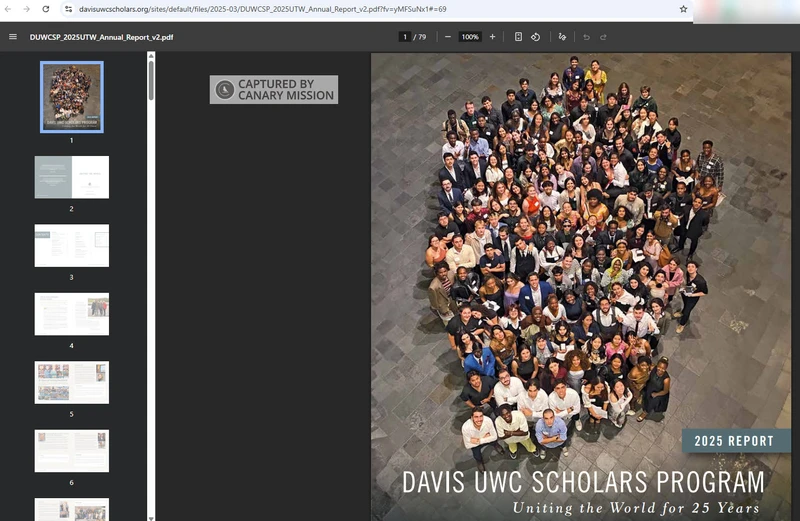
Task: Click the thumbnail panel scrollbar thumb
Action: 151,81
